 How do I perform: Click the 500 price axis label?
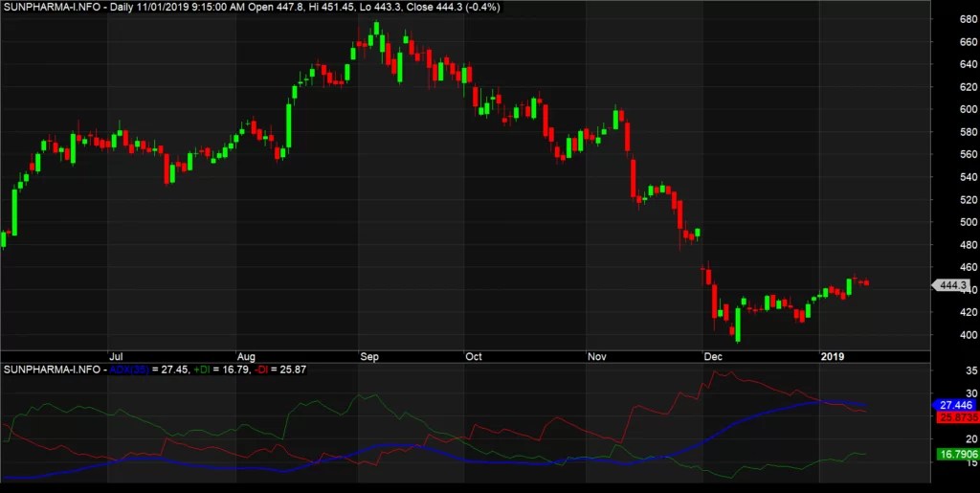coord(969,222)
